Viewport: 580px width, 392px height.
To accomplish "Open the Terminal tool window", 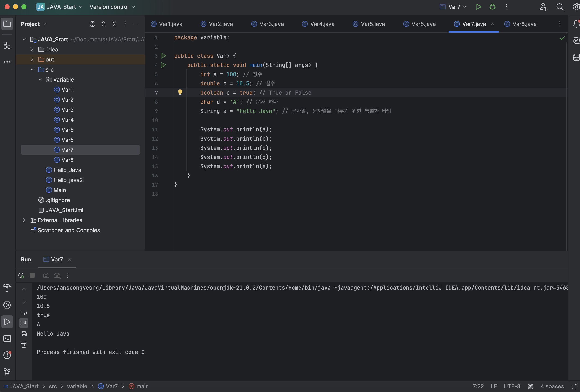I will pyautogui.click(x=7, y=338).
